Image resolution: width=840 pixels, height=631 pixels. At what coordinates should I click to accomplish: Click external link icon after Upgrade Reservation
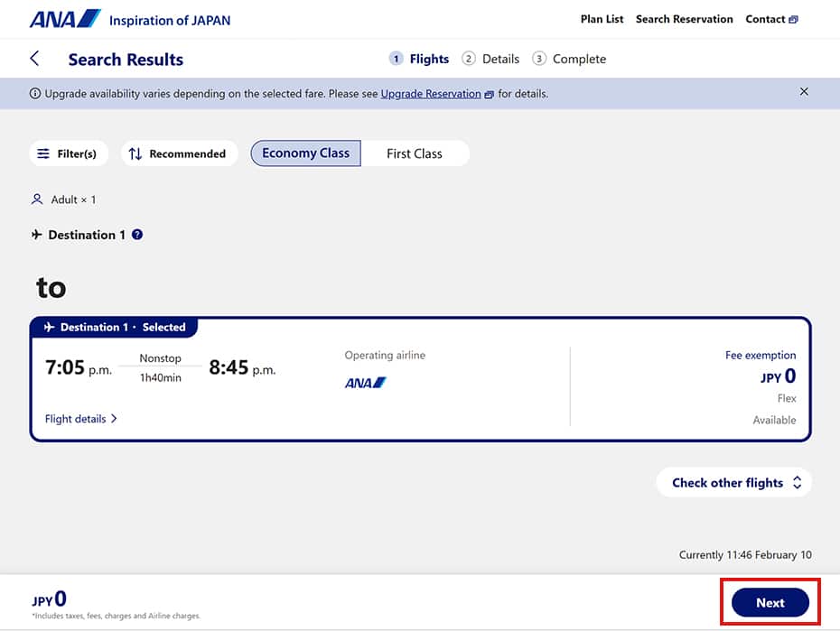(489, 94)
